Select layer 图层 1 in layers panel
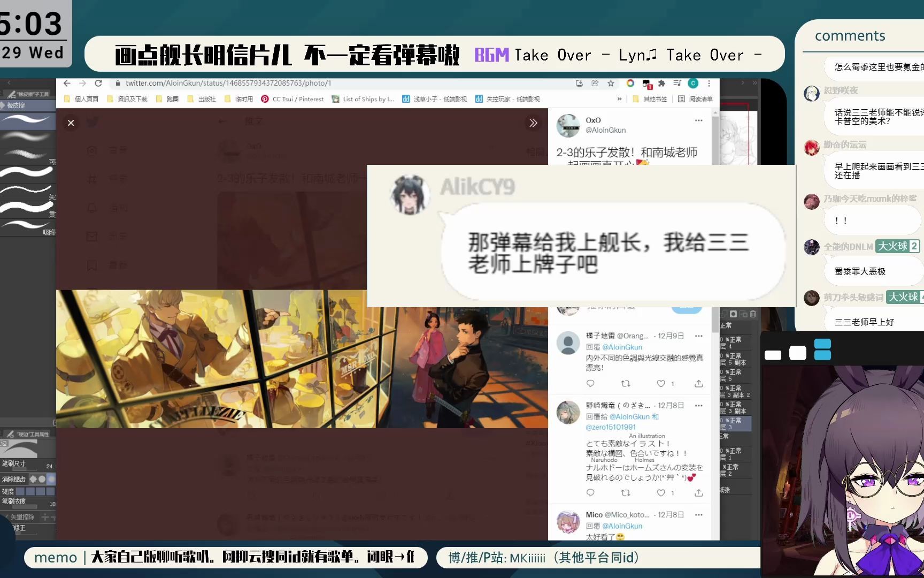 (x=735, y=454)
